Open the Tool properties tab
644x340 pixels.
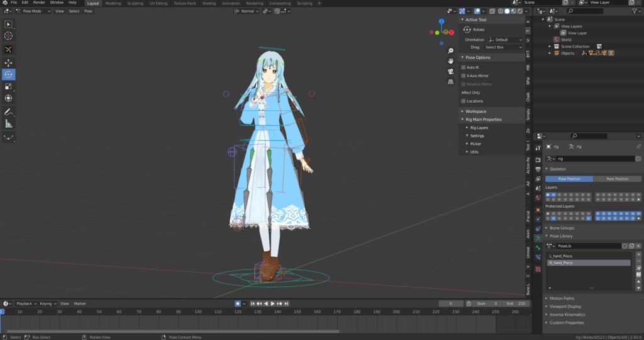pos(538,148)
